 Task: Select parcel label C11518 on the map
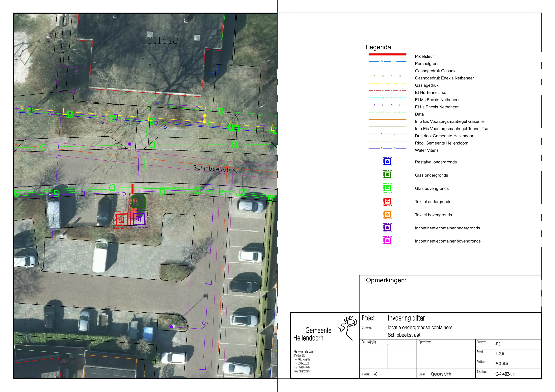coord(163,41)
